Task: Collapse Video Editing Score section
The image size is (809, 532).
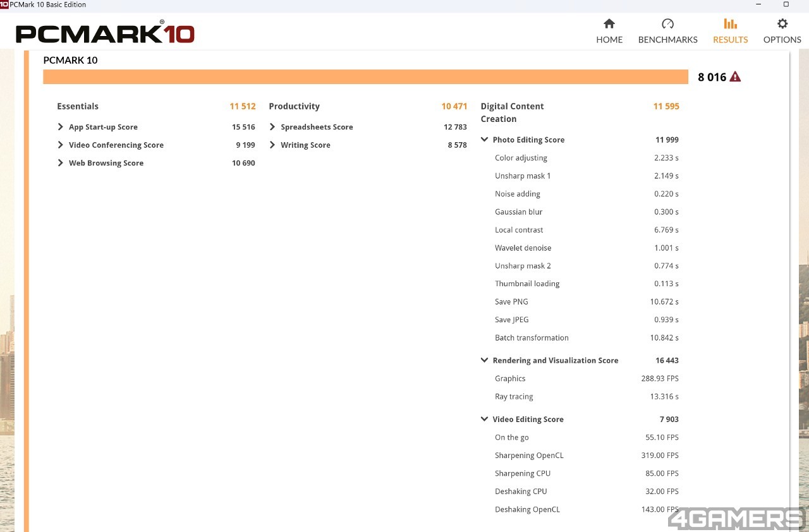Action: click(x=484, y=419)
